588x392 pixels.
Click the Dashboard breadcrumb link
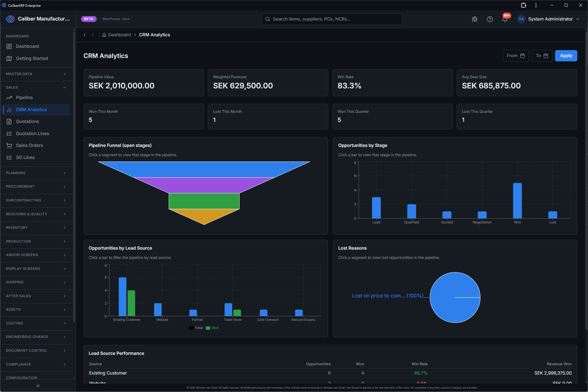120,35
